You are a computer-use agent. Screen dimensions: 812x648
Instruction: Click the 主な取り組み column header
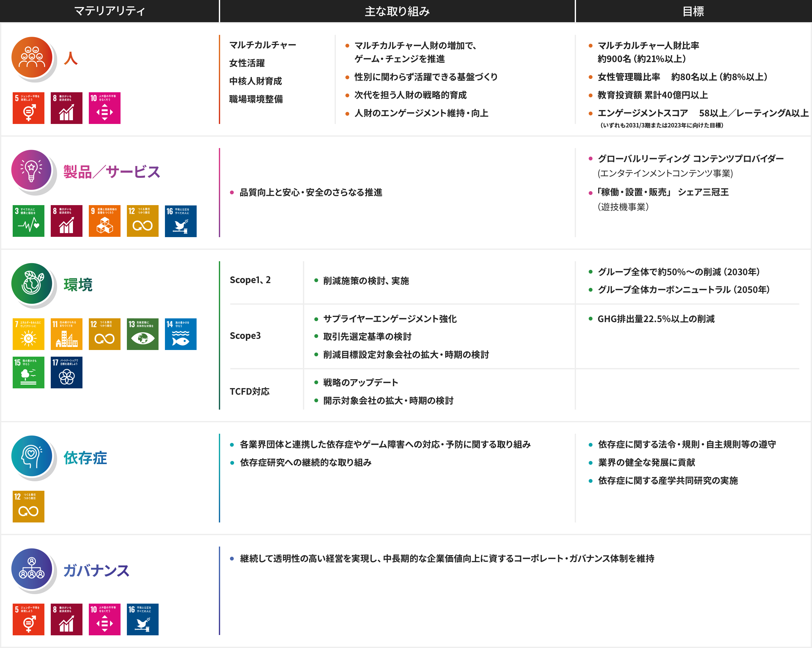click(x=397, y=11)
